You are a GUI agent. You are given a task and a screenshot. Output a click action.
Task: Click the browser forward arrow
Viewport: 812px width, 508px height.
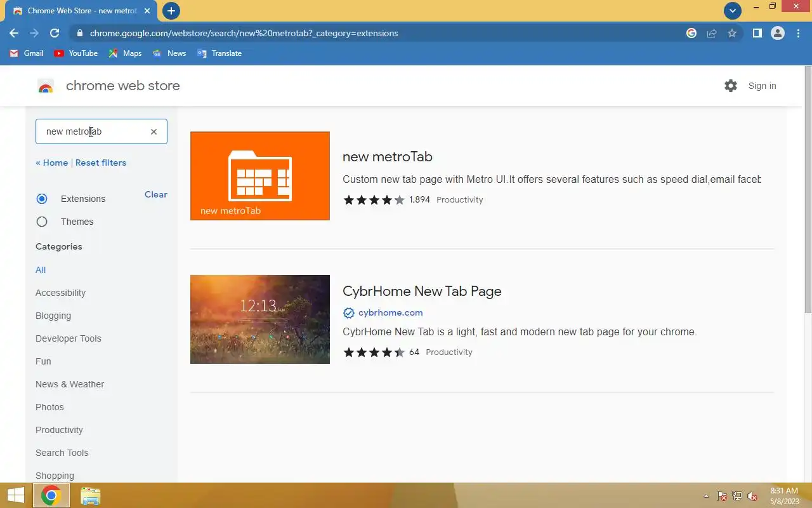pyautogui.click(x=34, y=33)
